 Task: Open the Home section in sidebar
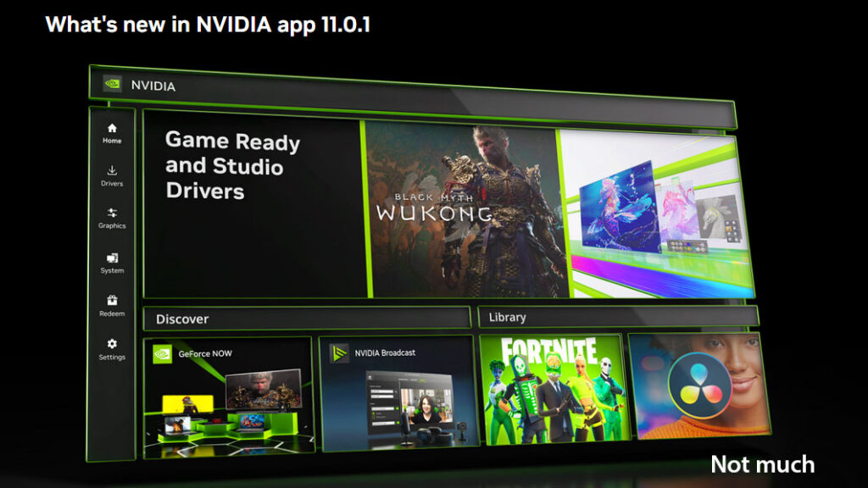[x=112, y=133]
